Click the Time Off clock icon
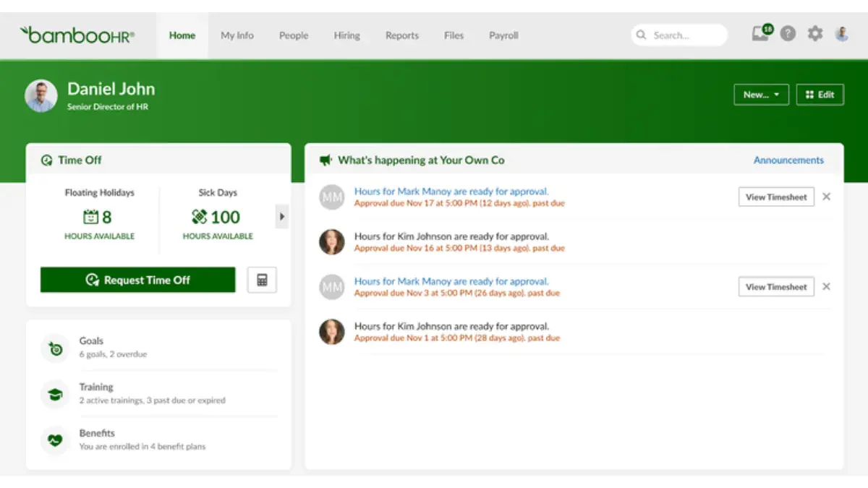 (x=47, y=160)
